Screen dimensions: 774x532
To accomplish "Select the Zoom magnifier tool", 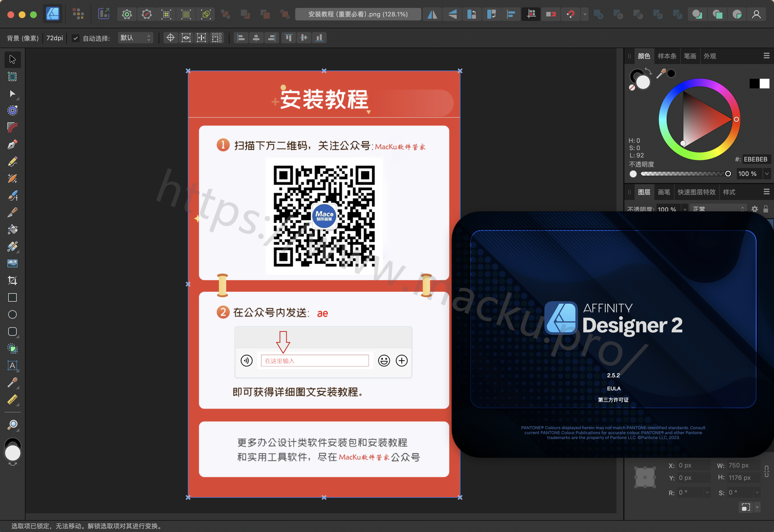I will [12, 425].
